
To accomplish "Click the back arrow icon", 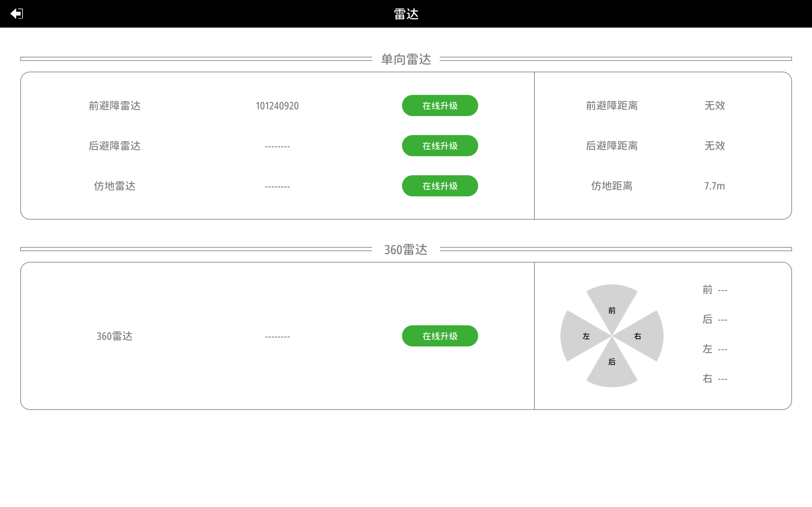I will click(x=17, y=14).
